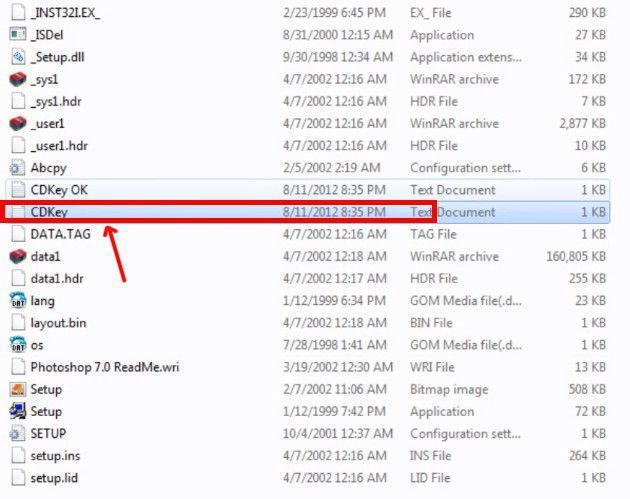
Task: Select the file name Abcpy
Action: click(x=49, y=168)
